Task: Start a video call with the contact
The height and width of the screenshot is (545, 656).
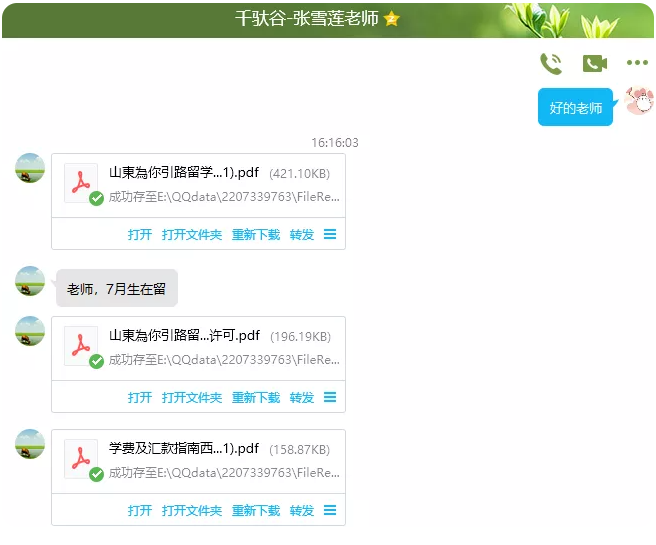Action: coord(594,63)
